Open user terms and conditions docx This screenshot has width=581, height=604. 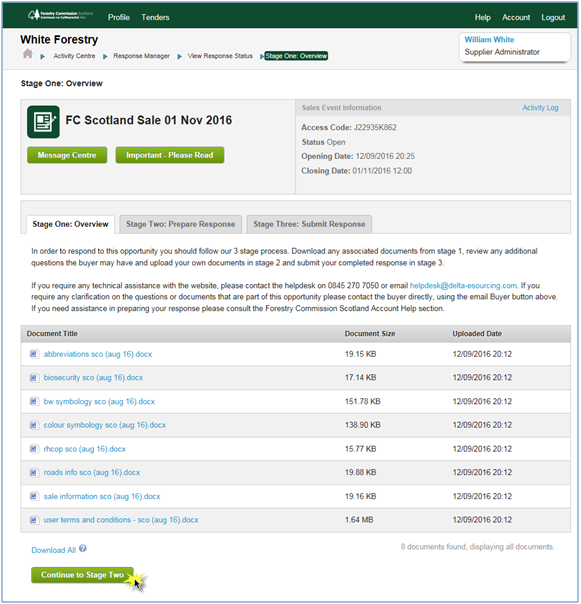tap(121, 520)
